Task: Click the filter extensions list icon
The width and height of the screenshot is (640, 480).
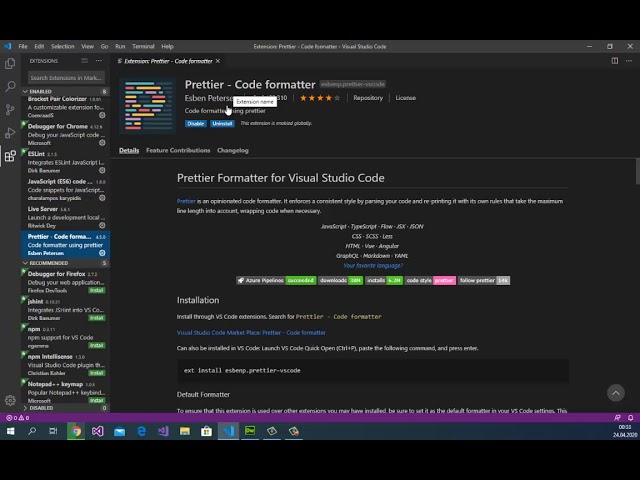Action: click(84, 61)
